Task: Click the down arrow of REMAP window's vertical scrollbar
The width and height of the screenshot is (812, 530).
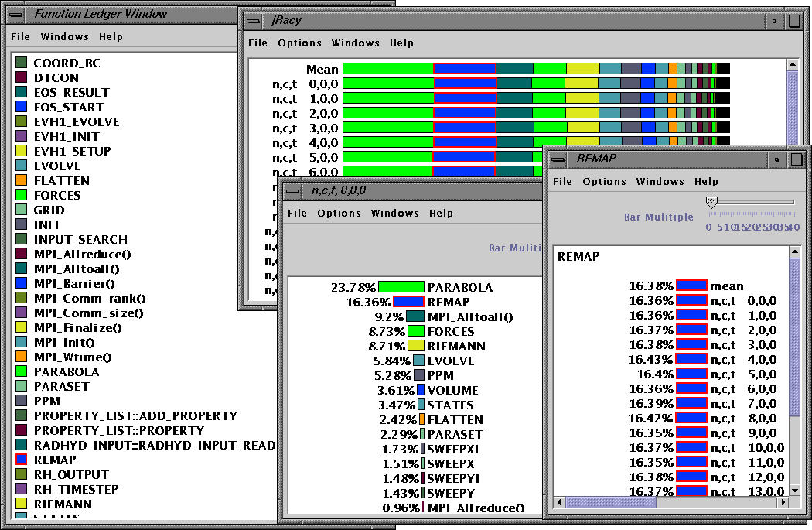Action: [x=795, y=490]
